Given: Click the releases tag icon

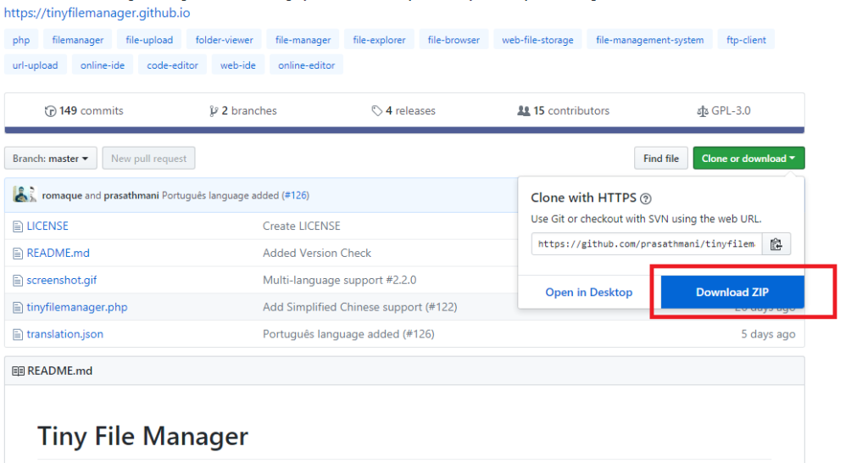Looking at the screenshot, I should pos(376,111).
